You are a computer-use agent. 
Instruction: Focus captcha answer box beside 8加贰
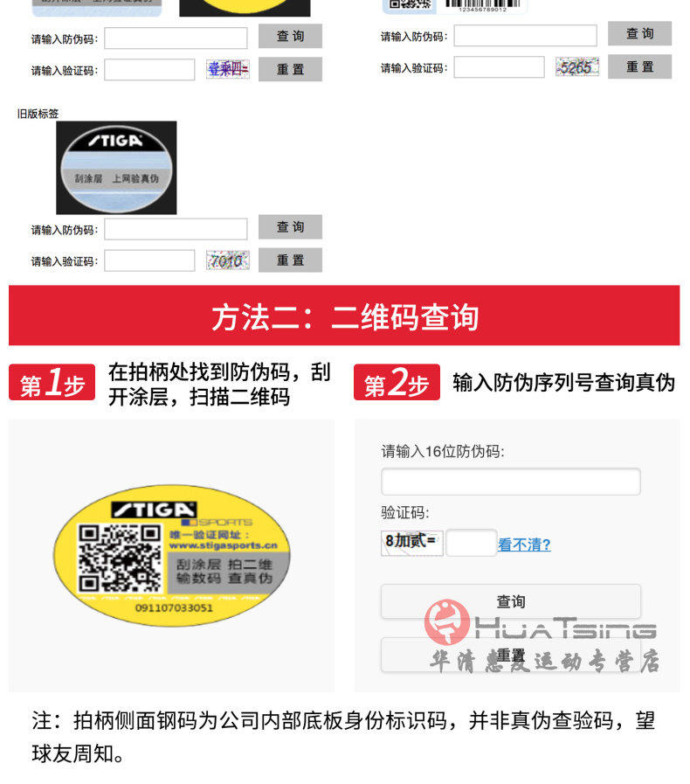pos(471,543)
